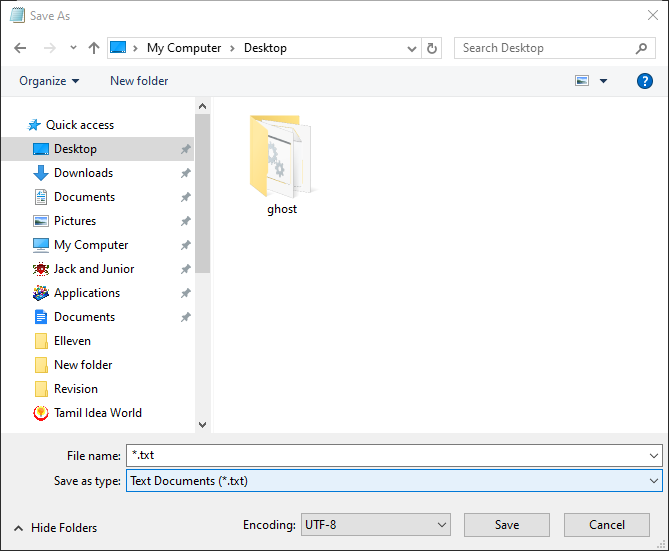Go up one folder level

pos(94,48)
